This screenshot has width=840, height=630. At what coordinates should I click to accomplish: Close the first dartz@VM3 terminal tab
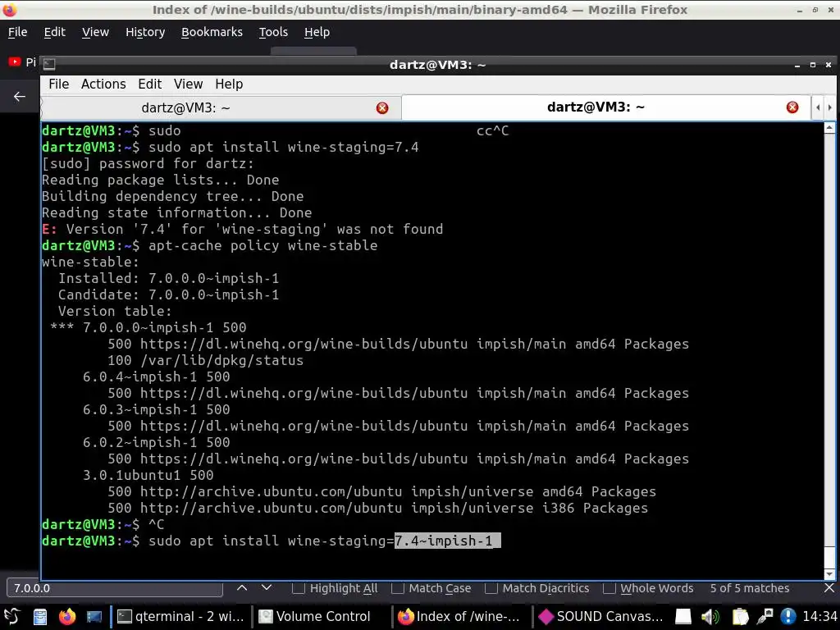click(x=382, y=108)
